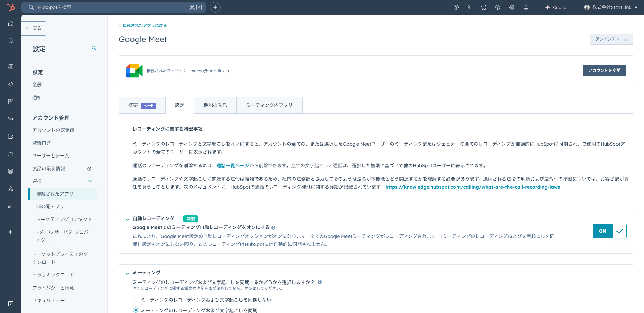Open the settings gear icon in top bar

512,7
